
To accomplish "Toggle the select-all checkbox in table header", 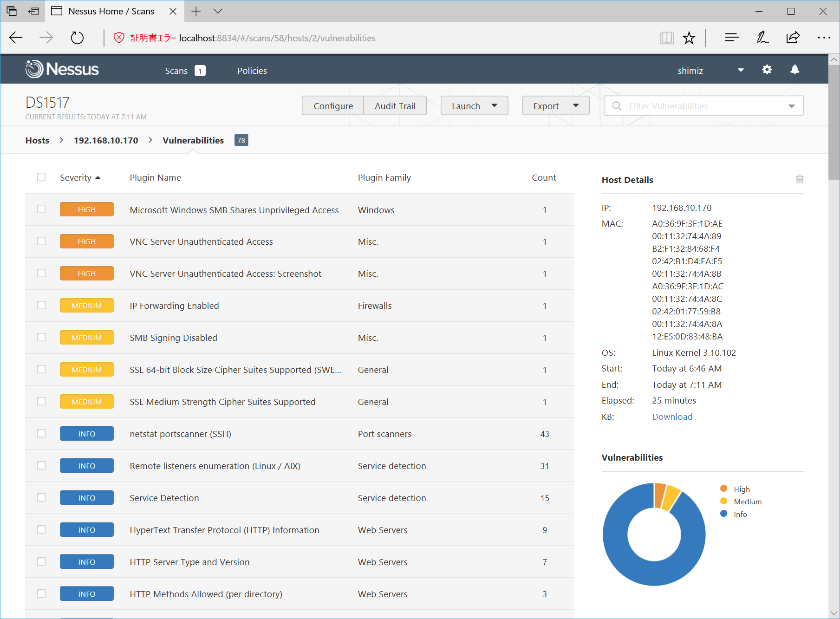I will pos(41,177).
